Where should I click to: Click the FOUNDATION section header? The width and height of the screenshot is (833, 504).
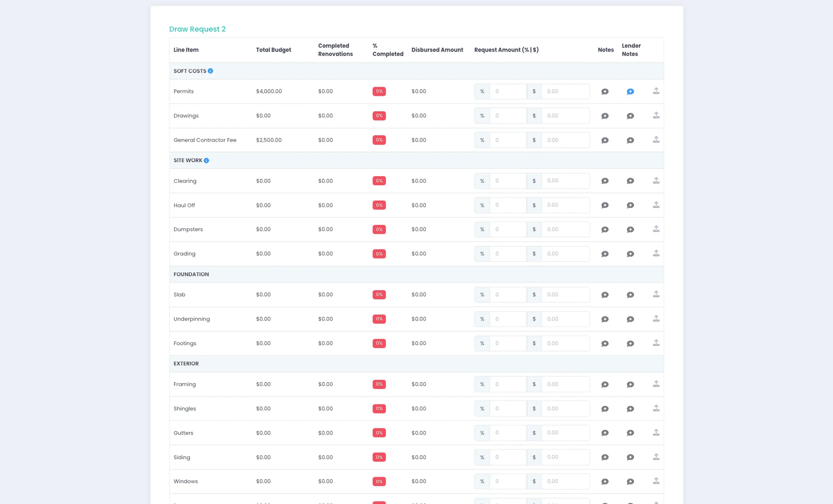point(191,274)
